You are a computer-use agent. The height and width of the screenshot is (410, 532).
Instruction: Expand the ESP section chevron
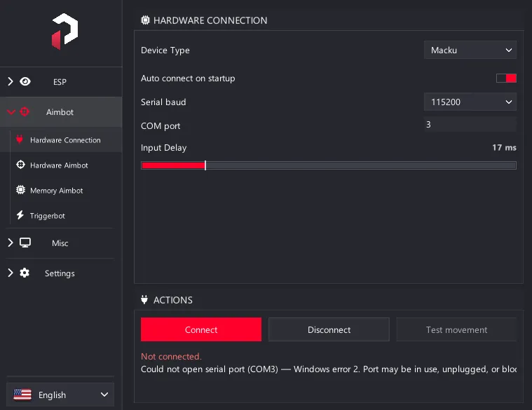pyautogui.click(x=11, y=81)
